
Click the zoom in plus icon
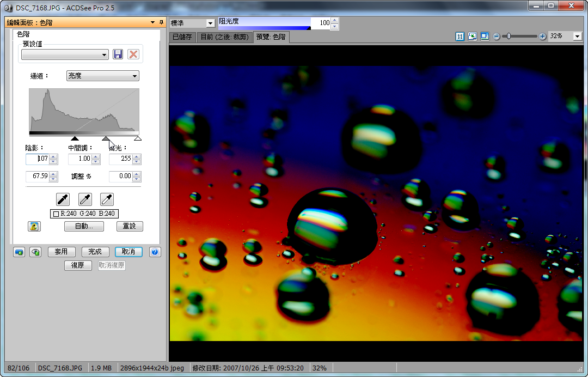pos(542,37)
